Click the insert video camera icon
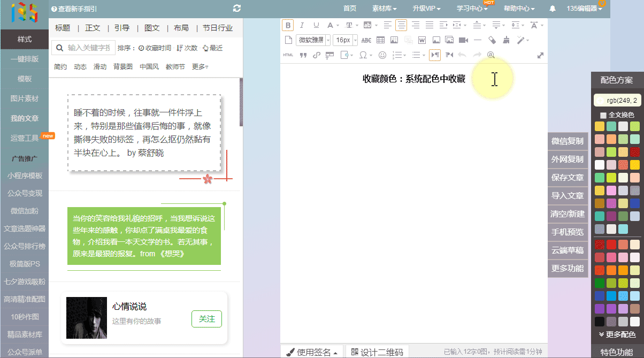 pos(463,40)
